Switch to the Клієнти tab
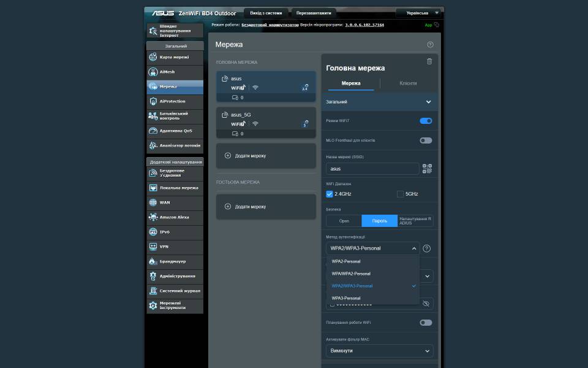 (x=408, y=83)
